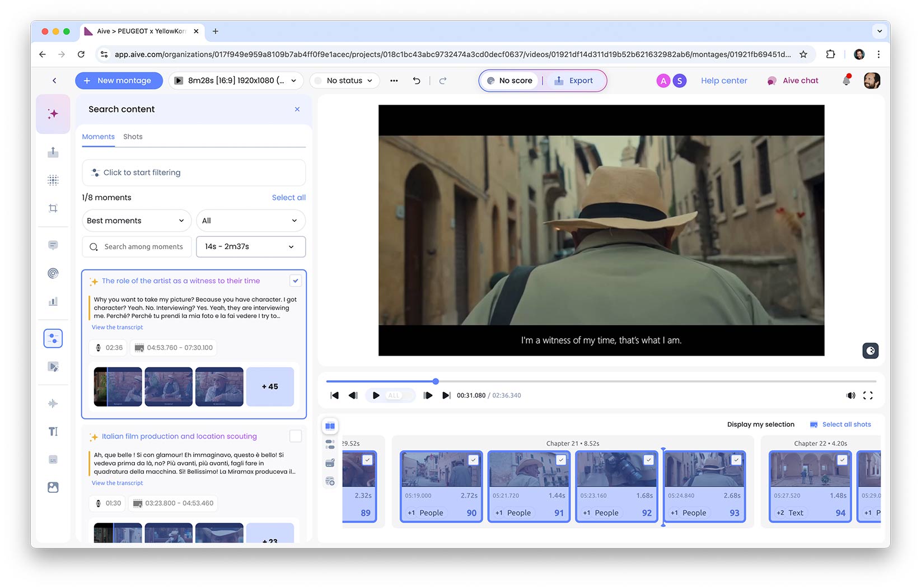Open the audio waveform tool
The height and width of the screenshot is (588, 921).
click(x=53, y=404)
